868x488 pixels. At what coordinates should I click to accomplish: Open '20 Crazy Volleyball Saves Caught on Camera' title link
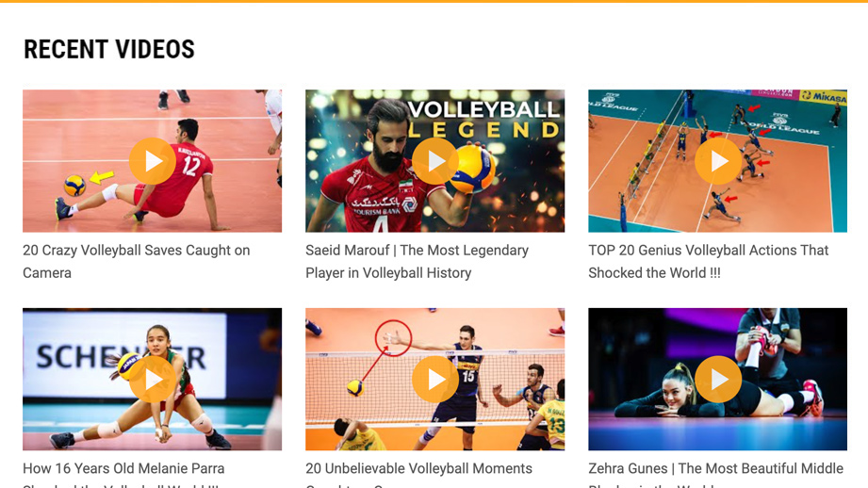[x=136, y=262]
